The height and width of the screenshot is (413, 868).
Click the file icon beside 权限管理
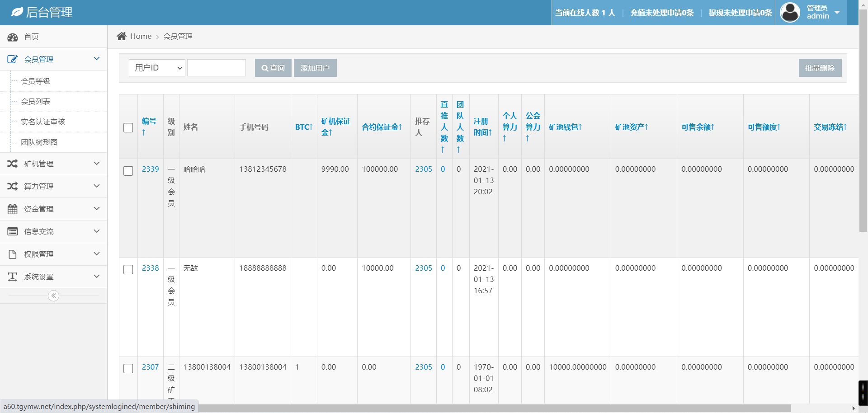[13, 254]
